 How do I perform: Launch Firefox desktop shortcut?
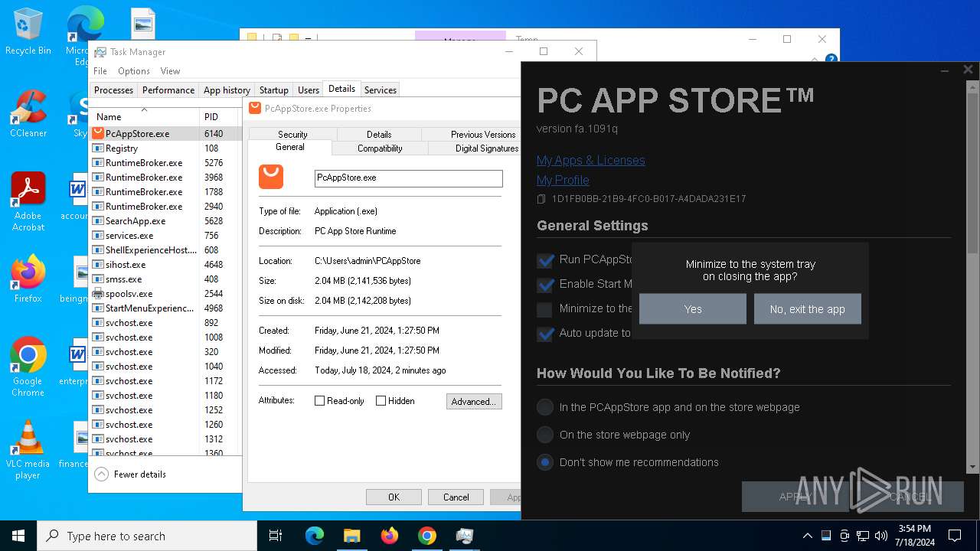coord(28,279)
